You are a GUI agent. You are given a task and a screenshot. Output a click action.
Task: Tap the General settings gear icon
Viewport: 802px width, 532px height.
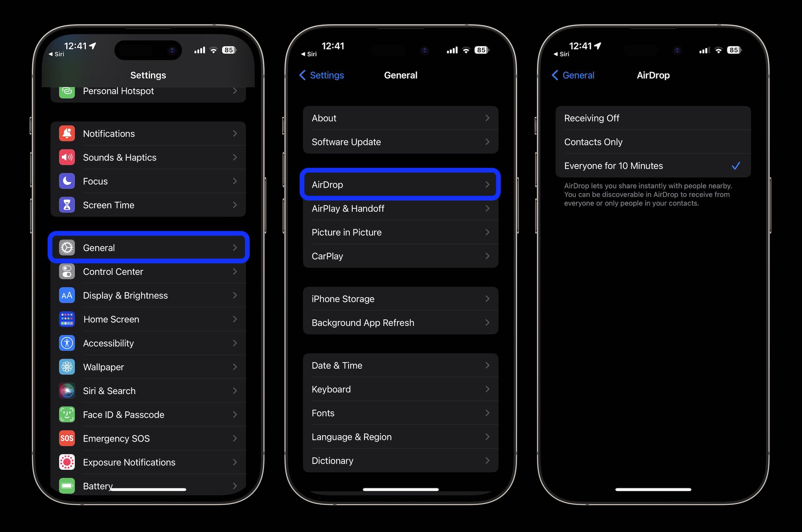tap(66, 248)
